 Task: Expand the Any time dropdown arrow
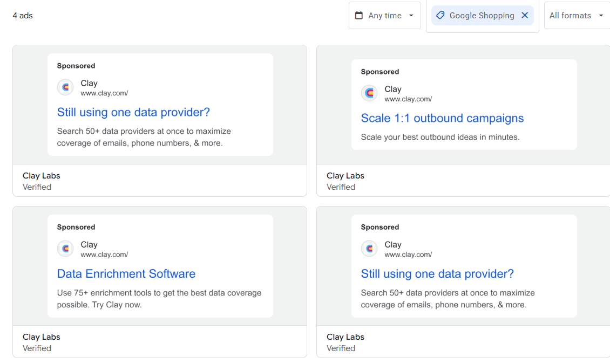click(x=411, y=16)
